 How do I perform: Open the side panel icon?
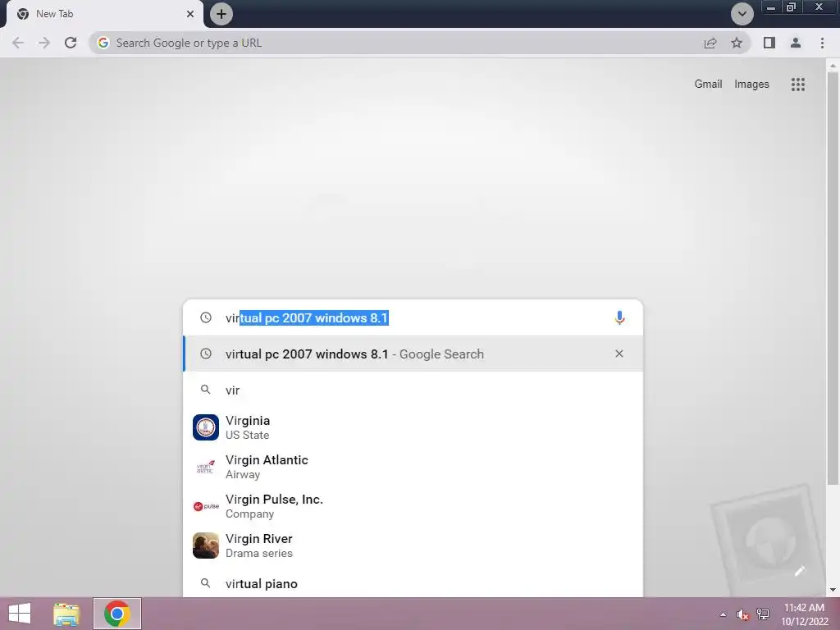(x=769, y=43)
